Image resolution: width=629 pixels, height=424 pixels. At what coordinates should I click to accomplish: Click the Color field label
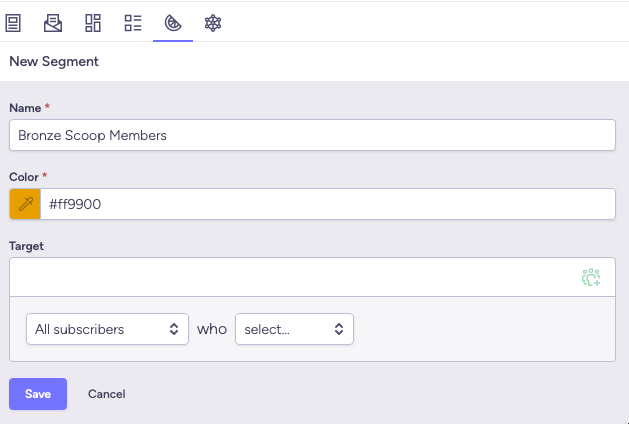click(24, 177)
